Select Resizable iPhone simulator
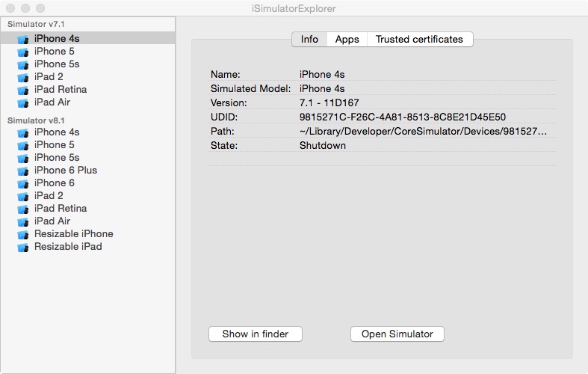This screenshot has width=588, height=374. pyautogui.click(x=87, y=234)
